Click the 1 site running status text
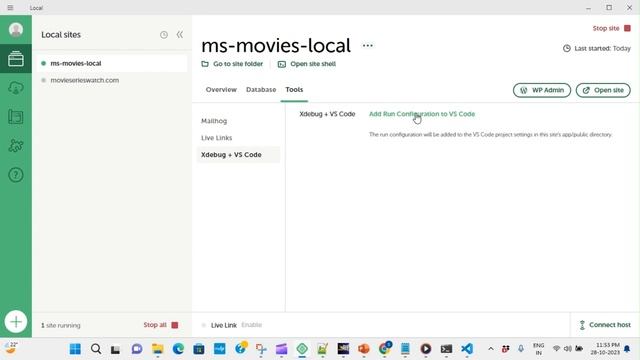 coord(60,325)
